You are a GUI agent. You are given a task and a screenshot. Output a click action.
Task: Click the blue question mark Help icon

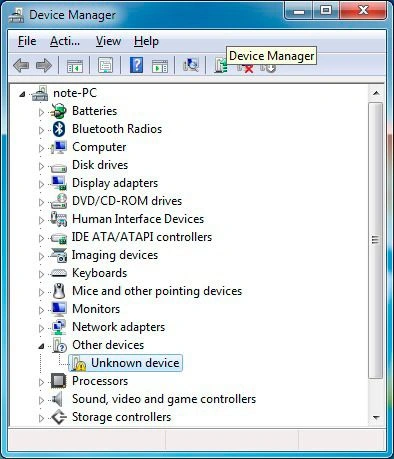136,65
